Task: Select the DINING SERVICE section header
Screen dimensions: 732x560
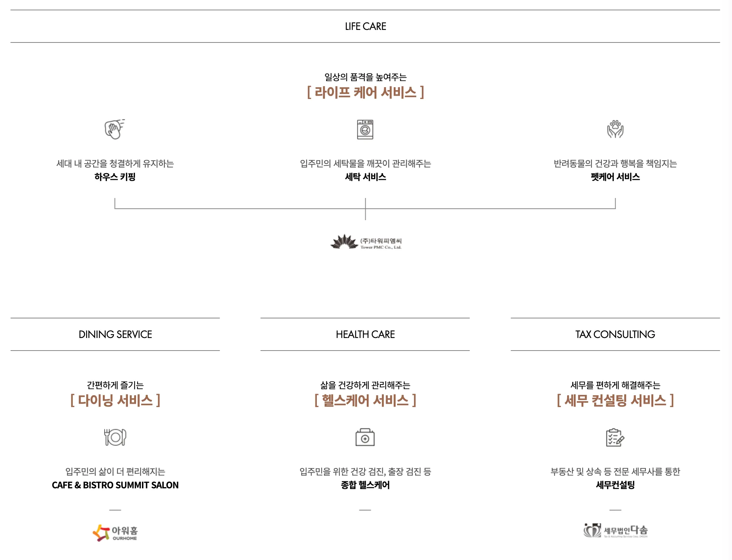Action: tap(115, 334)
